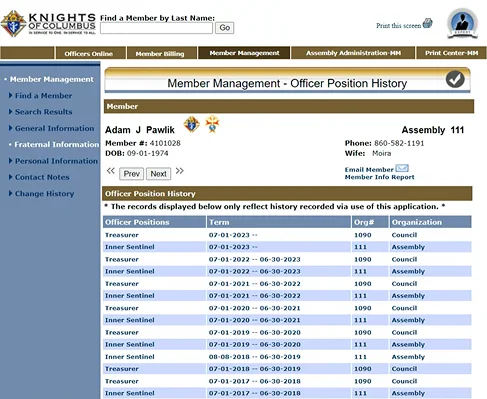Click Inner Sentinel for term 07-01-2017 -- 06-30-2018
Image resolution: width=487 pixels, height=399 pixels.
[x=130, y=393]
